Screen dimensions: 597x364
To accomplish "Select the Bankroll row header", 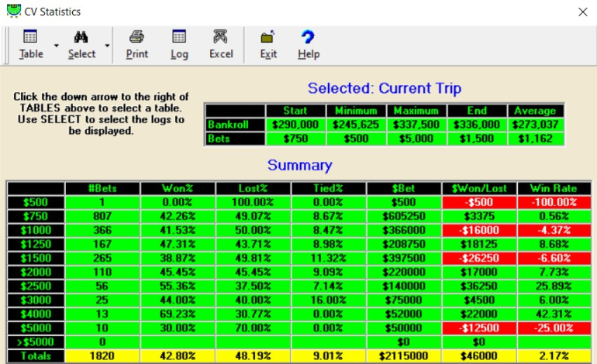I will coord(234,124).
